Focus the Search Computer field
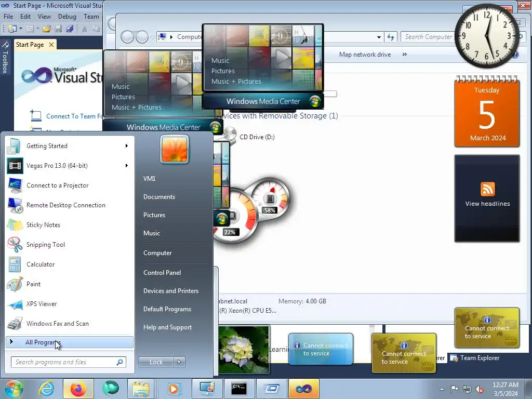 coord(428,37)
